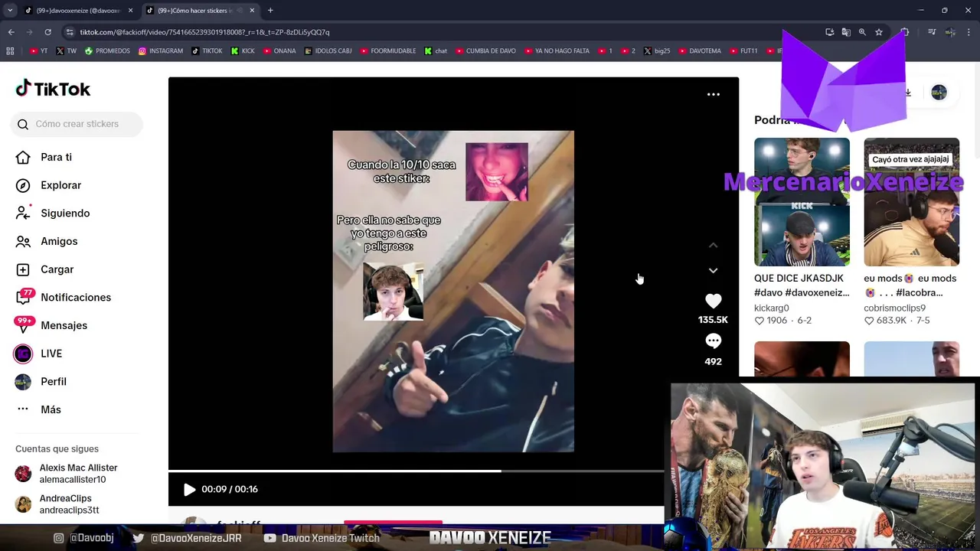Play the video with play button
Image resolution: width=980 pixels, height=551 pixels.
point(189,489)
